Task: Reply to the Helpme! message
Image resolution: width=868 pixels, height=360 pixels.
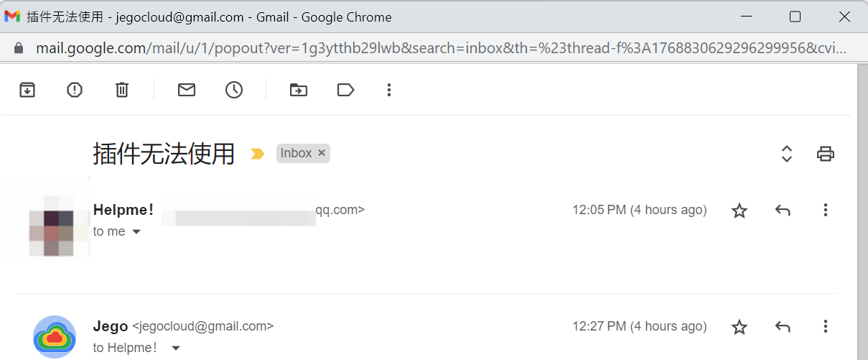Action: pos(783,211)
